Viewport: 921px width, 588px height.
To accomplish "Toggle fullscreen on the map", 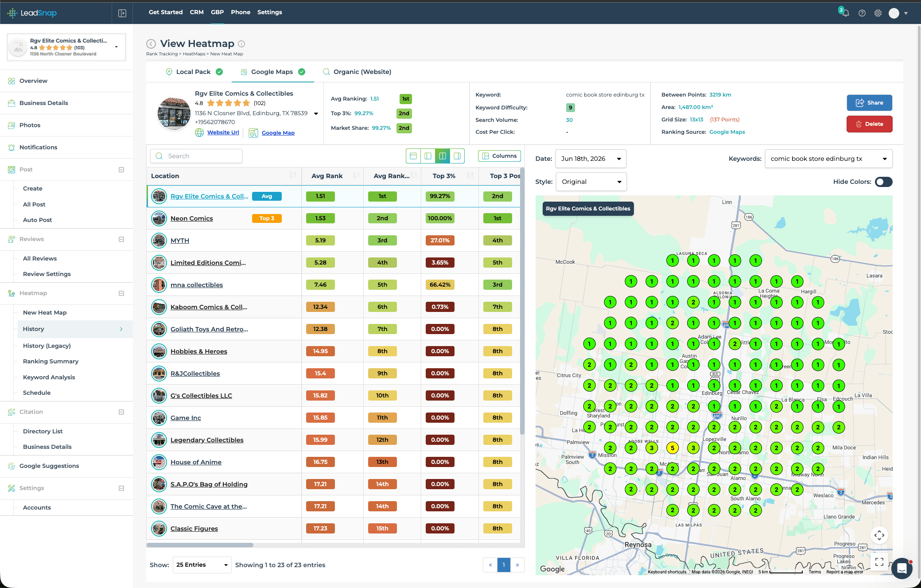I will coord(879,562).
